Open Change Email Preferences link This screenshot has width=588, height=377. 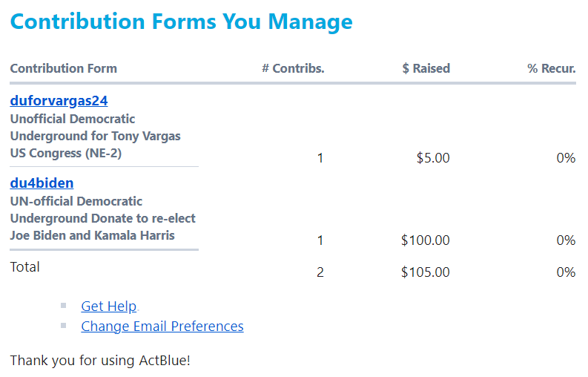click(x=162, y=327)
